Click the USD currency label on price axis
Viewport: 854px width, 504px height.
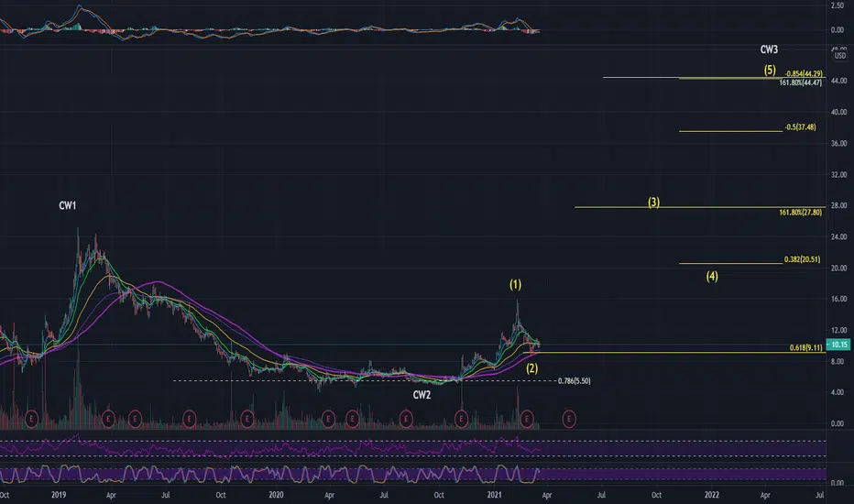[840, 56]
